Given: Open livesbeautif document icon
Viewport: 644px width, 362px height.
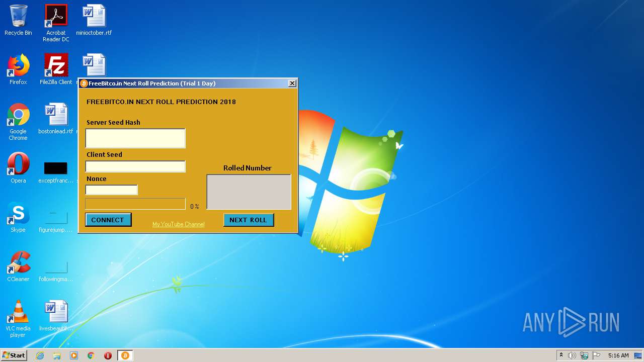Looking at the screenshot, I should [x=56, y=316].
